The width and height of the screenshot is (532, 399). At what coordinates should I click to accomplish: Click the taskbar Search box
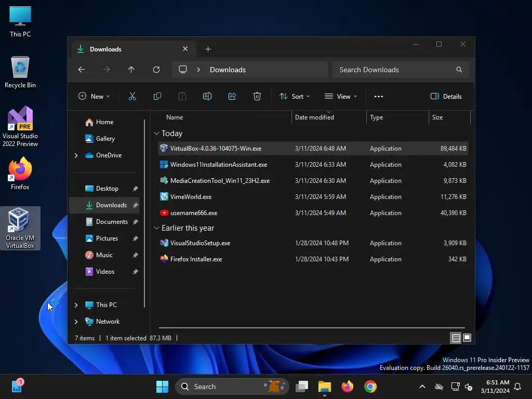click(232, 387)
